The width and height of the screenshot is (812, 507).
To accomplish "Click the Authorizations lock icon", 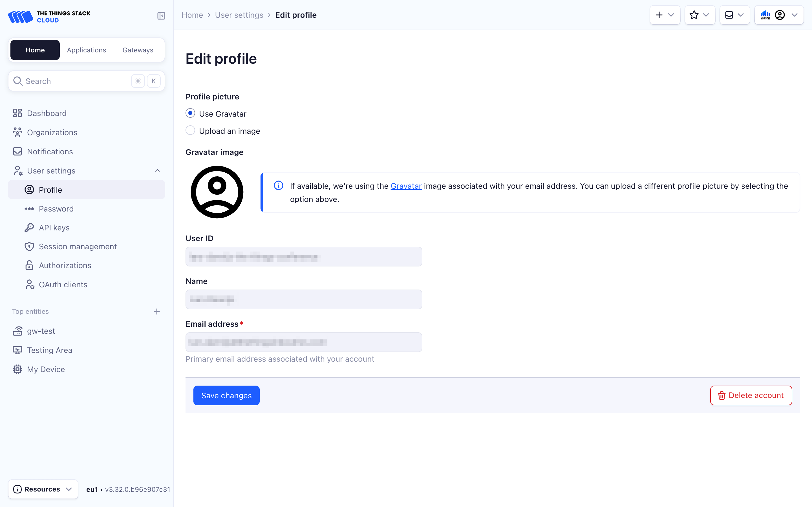I will 29,265.
